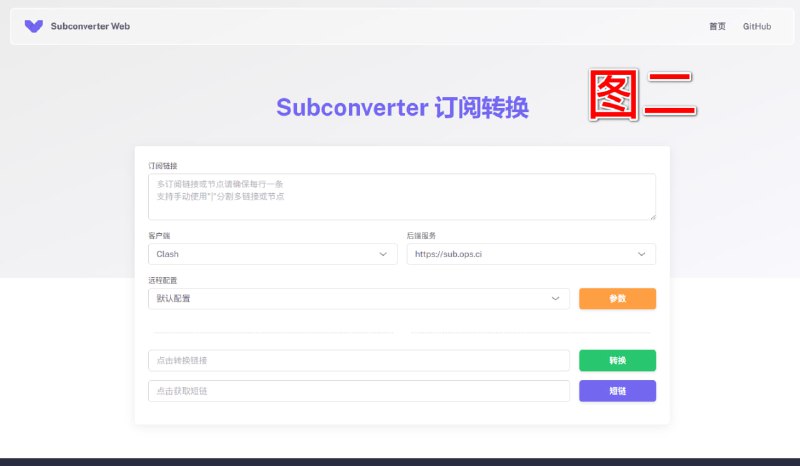Click the orange 参数 button
The width and height of the screenshot is (800, 466).
point(617,299)
